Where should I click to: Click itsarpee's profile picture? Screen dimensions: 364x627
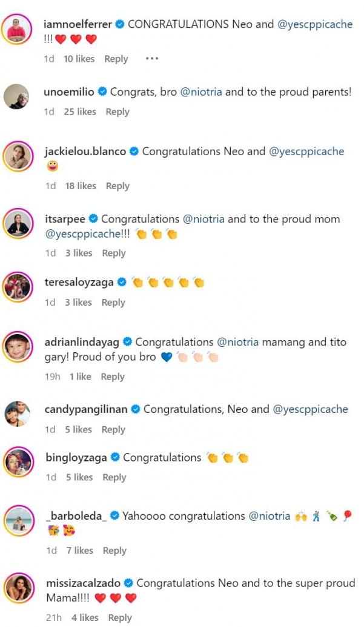tap(16, 223)
